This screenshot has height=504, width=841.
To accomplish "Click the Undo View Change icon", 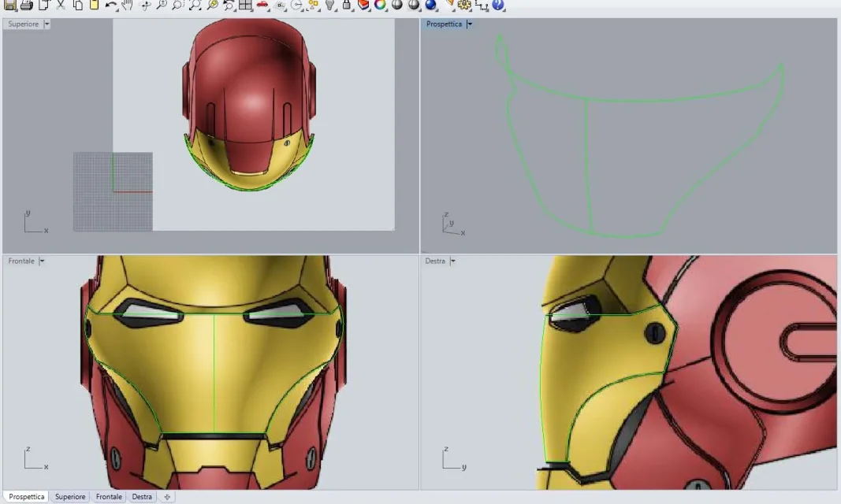I will (229, 6).
